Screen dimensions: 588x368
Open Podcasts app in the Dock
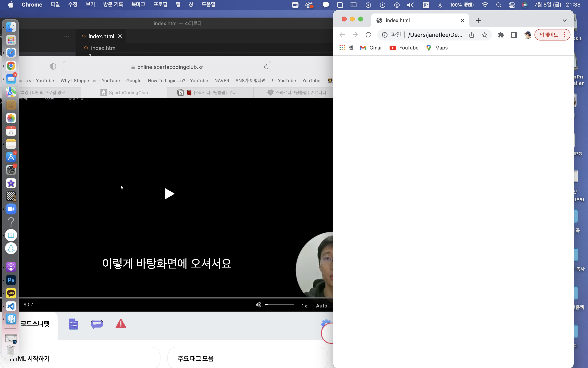coord(11,267)
